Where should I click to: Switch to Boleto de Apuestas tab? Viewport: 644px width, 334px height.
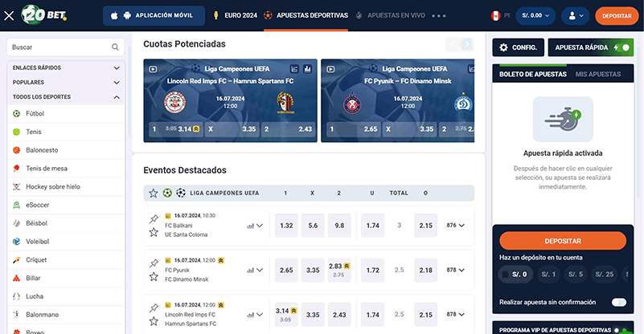[533, 75]
